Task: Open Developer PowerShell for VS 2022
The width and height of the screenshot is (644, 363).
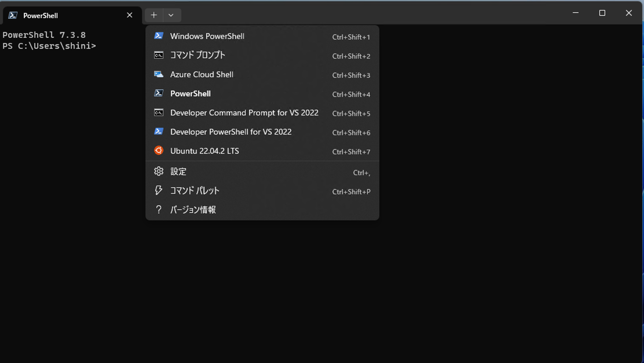Action: pos(262,132)
